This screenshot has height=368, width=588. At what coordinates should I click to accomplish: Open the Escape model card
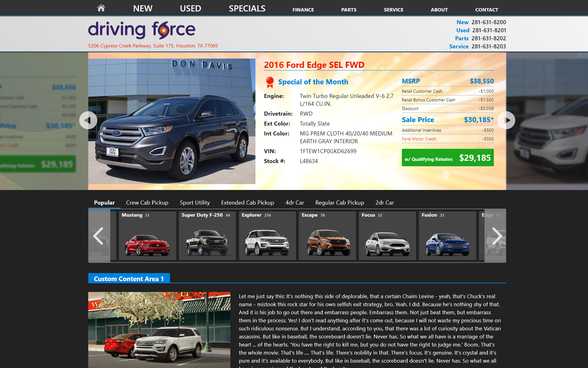[327, 236]
